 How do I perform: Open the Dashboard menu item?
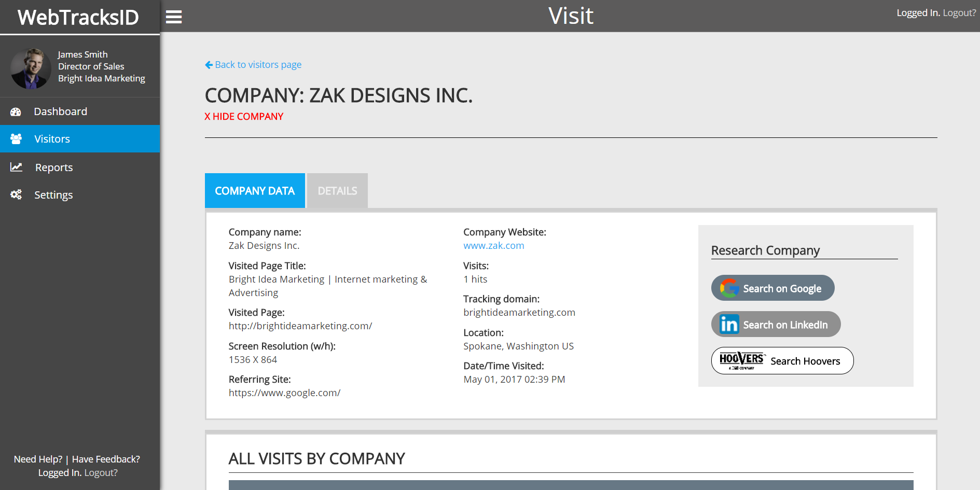click(80, 111)
